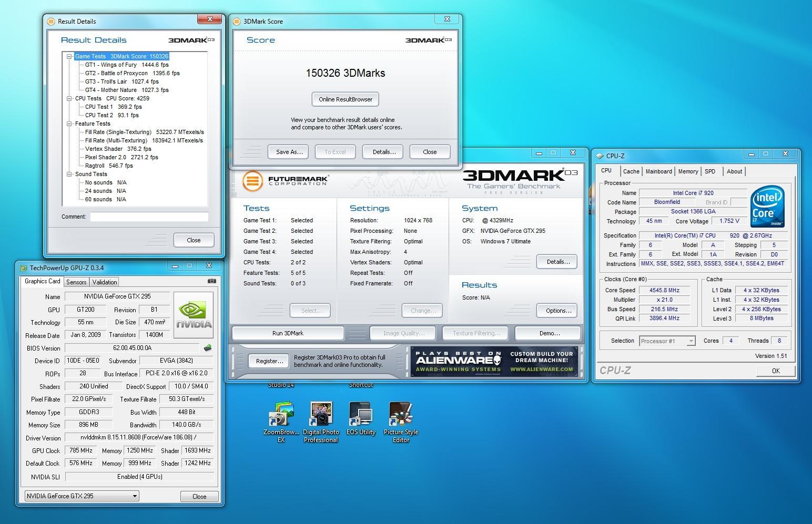812x524 pixels.
Task: Click the Comment input field
Action: click(149, 217)
